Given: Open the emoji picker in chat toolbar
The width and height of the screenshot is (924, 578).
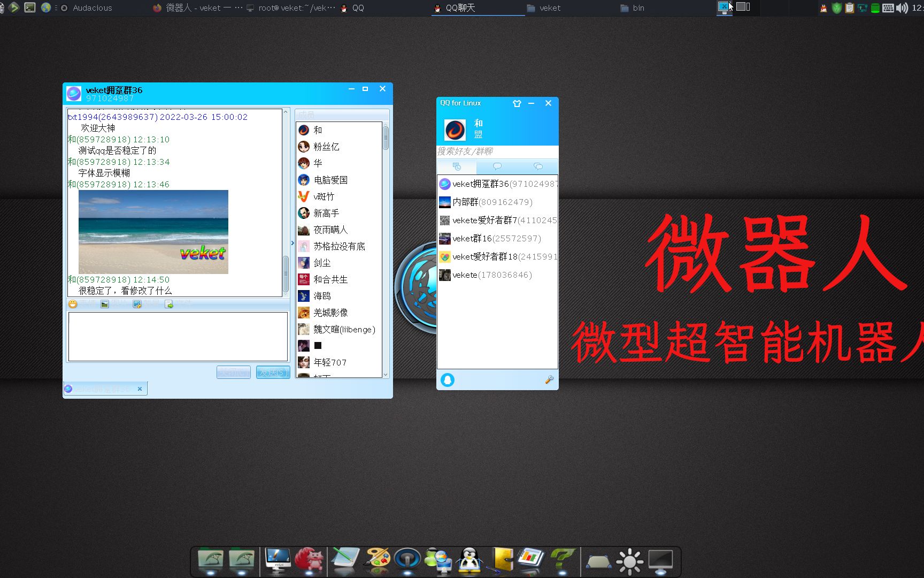Looking at the screenshot, I should click(x=73, y=304).
